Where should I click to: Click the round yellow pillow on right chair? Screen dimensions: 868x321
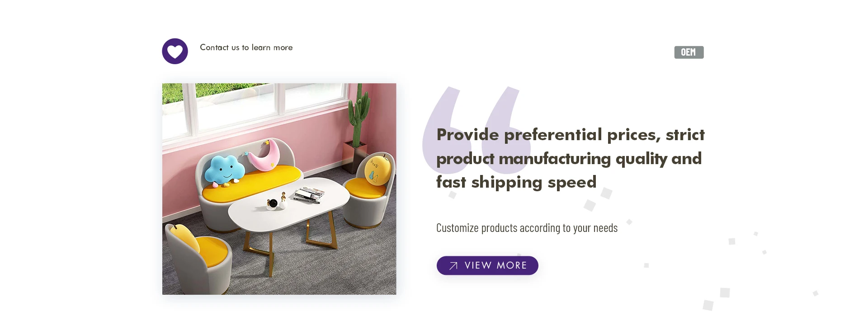click(377, 170)
